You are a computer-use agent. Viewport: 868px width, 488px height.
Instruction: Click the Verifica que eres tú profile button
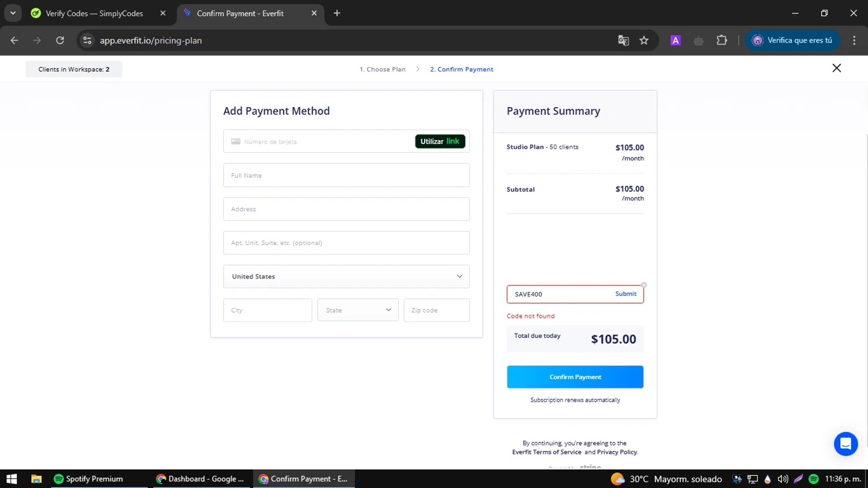click(792, 41)
